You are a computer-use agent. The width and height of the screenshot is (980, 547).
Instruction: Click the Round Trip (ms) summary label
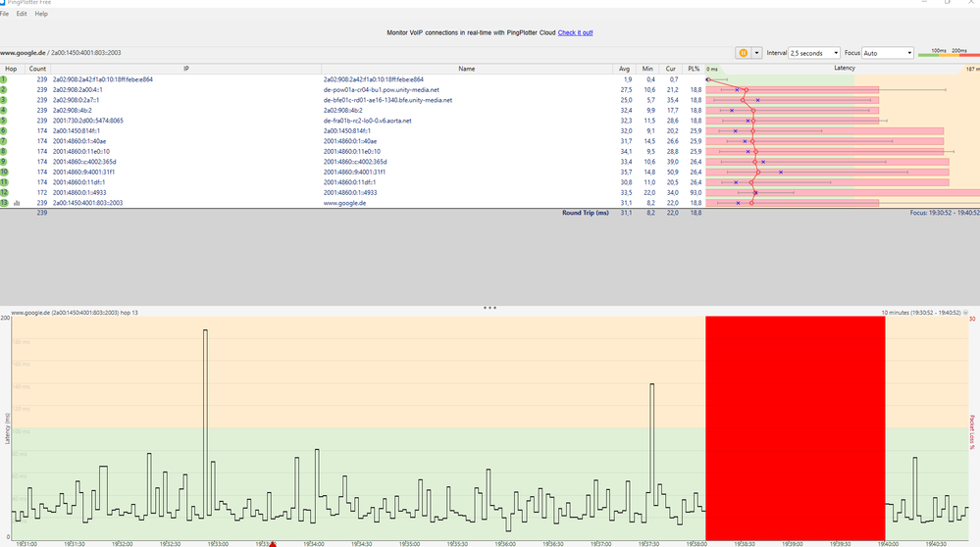coord(585,213)
